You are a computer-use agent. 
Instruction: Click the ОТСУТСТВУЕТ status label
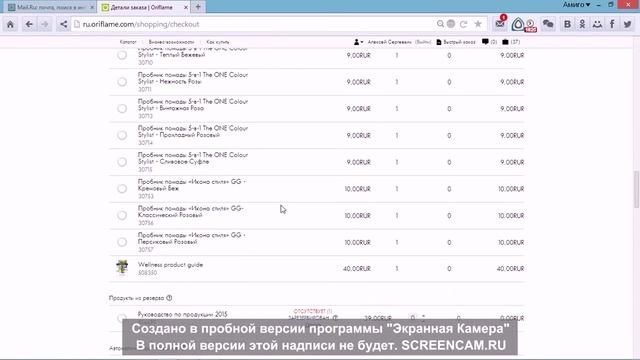tap(313, 311)
